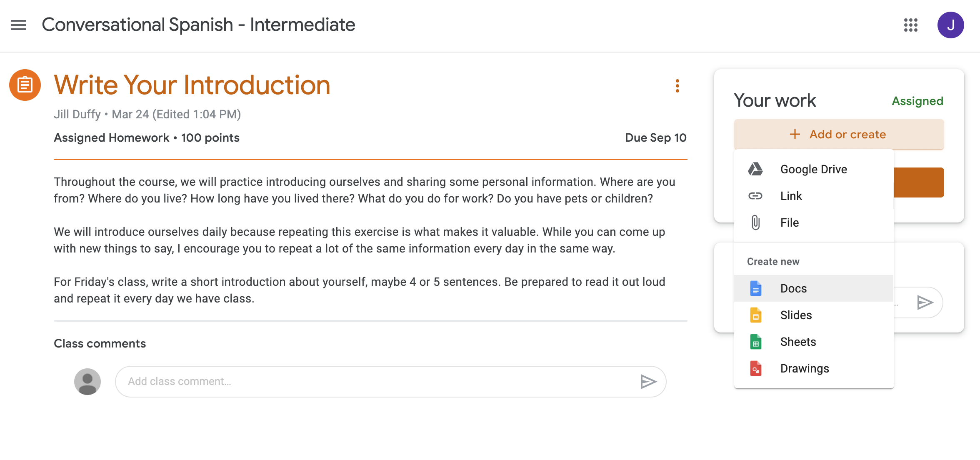Click the Add or create button
Viewport: 980px width, 460px height.
click(838, 134)
